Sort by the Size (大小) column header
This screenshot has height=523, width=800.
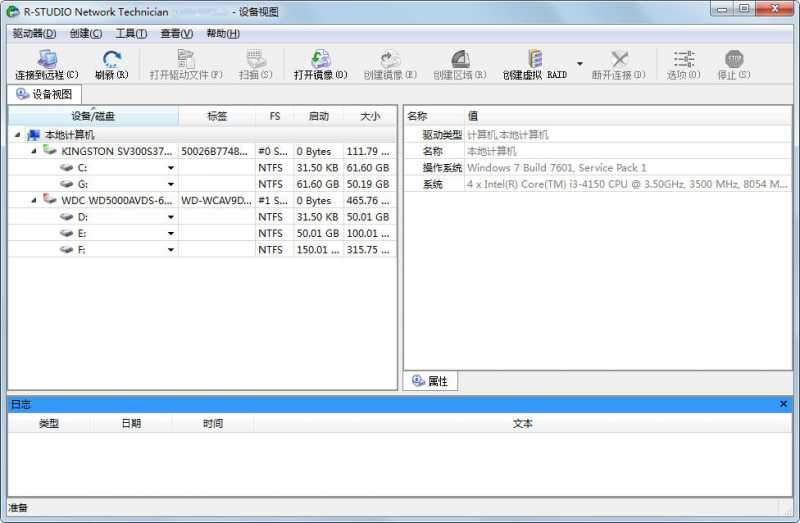[x=370, y=116]
